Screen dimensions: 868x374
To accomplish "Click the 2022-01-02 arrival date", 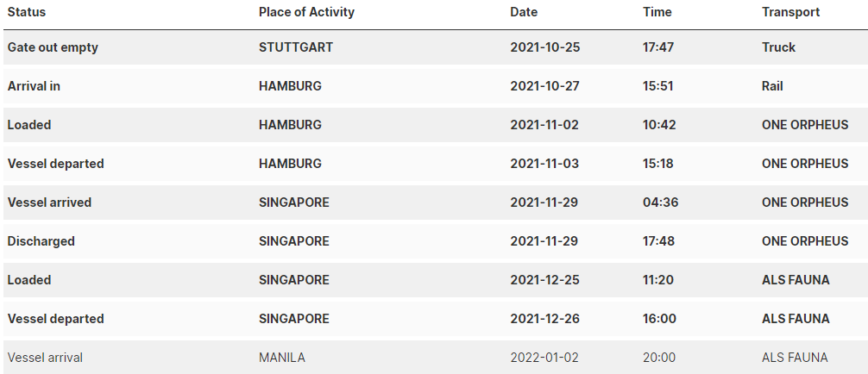I will point(544,358).
